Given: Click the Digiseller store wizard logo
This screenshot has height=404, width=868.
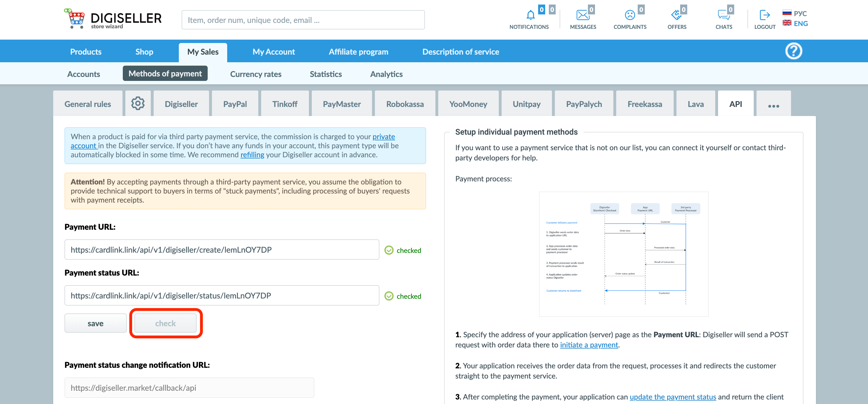Looking at the screenshot, I should click(x=113, y=19).
